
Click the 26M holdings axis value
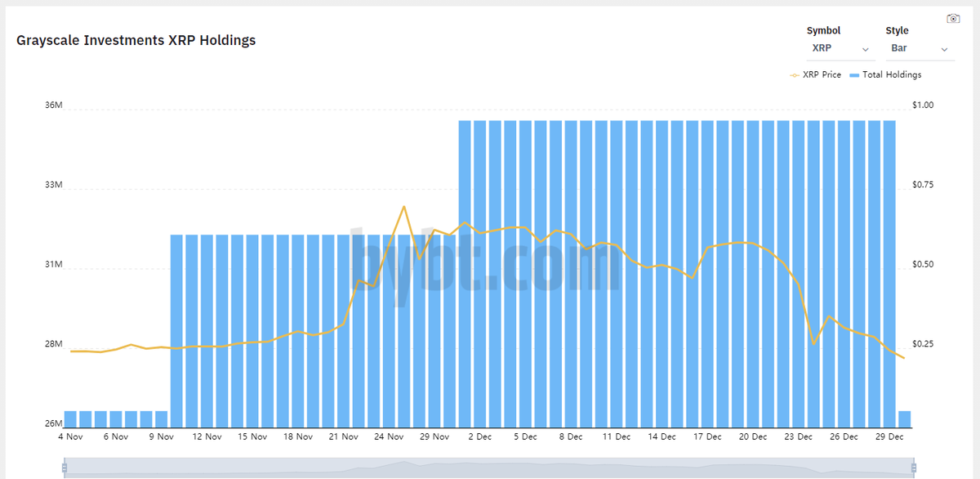(x=53, y=423)
